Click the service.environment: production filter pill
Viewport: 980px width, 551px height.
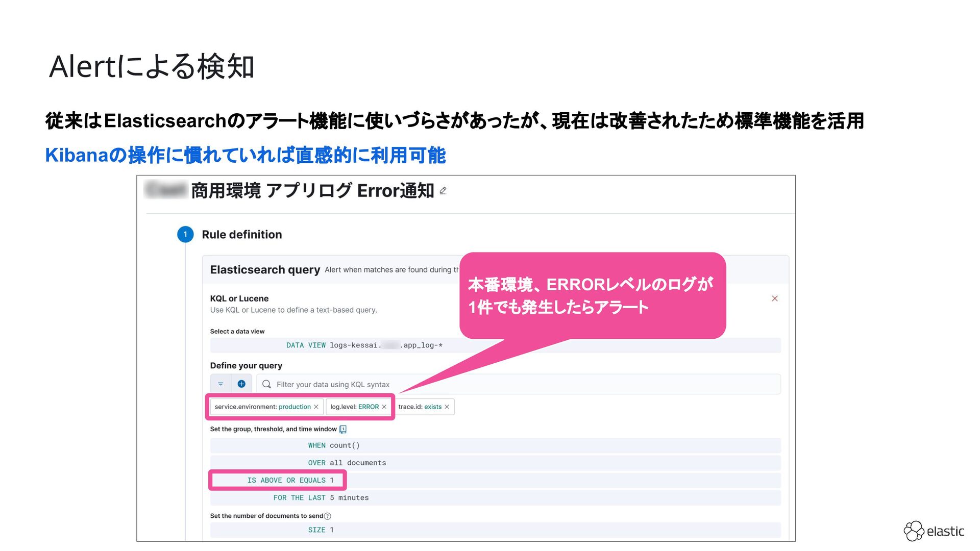click(x=262, y=407)
